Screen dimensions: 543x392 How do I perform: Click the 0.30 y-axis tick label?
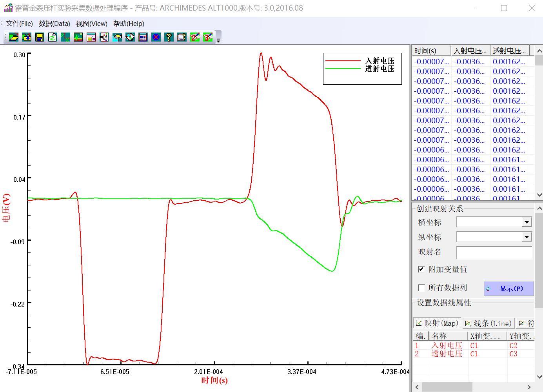(19, 55)
